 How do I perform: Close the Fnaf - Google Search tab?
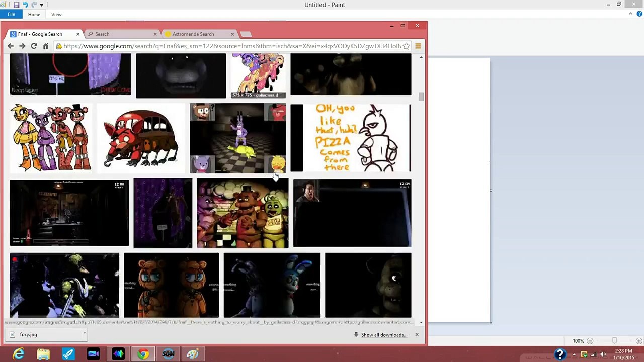77,34
